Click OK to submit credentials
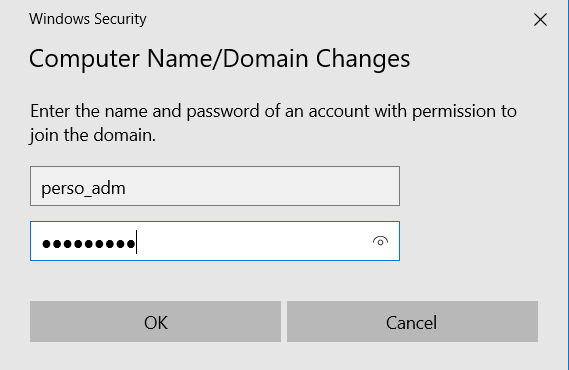Image resolution: width=569 pixels, height=370 pixels. 155,321
